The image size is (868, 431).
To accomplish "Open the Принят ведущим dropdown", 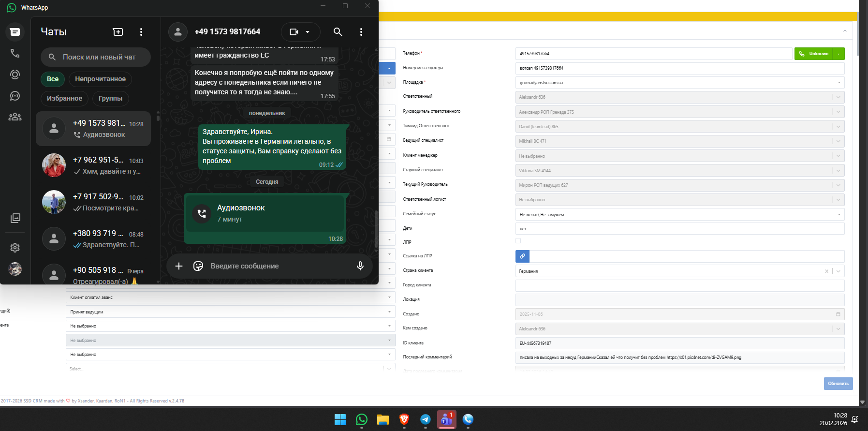I will pyautogui.click(x=230, y=312).
